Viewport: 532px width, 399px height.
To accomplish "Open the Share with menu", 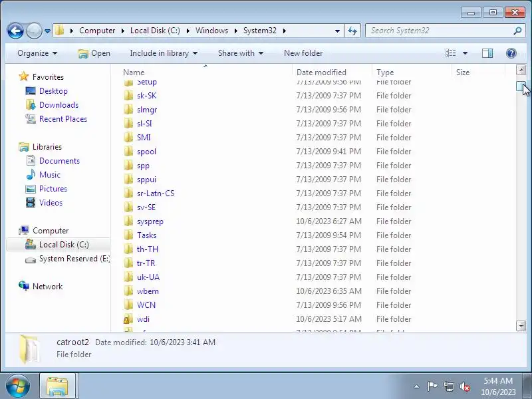I will 241,53.
